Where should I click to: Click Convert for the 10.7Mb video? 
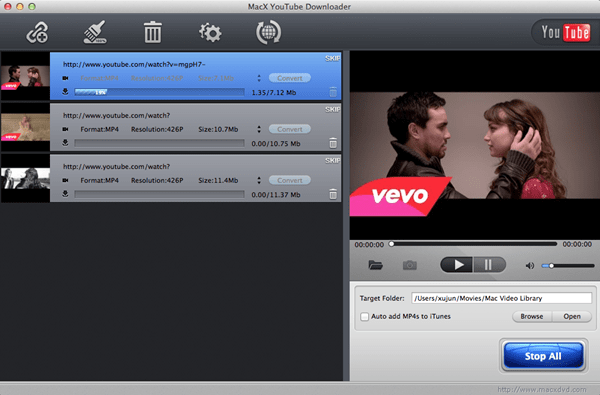coord(290,129)
